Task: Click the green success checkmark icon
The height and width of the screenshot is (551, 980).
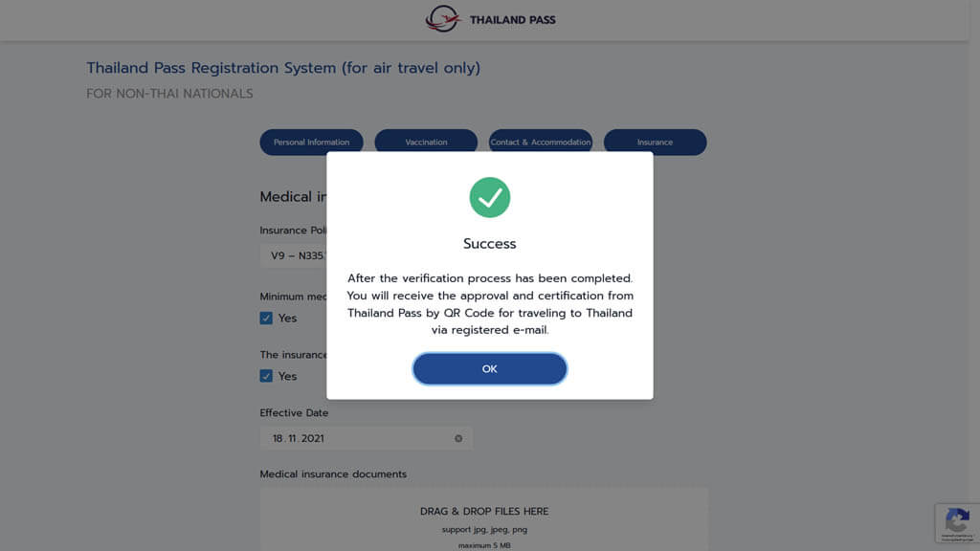Action: 489,197
